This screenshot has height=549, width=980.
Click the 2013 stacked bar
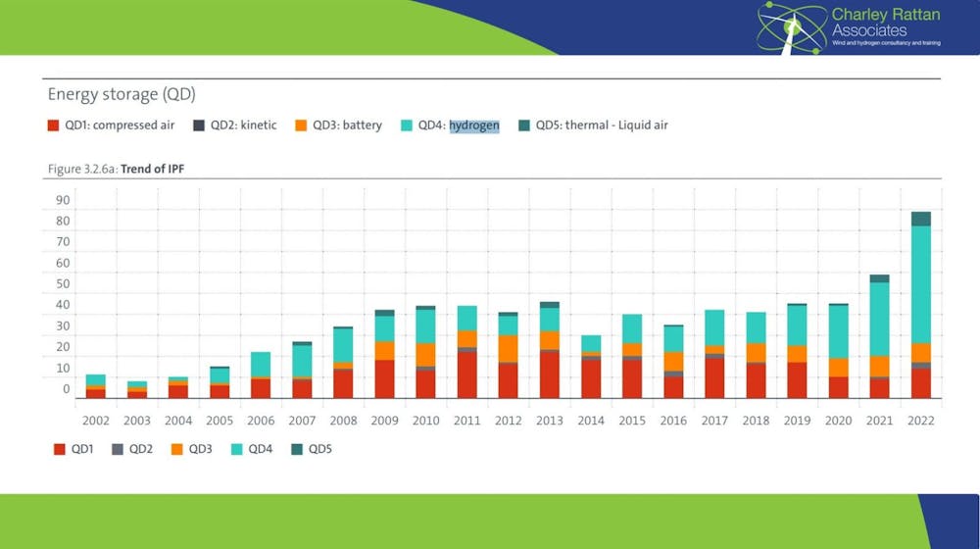tap(550, 350)
